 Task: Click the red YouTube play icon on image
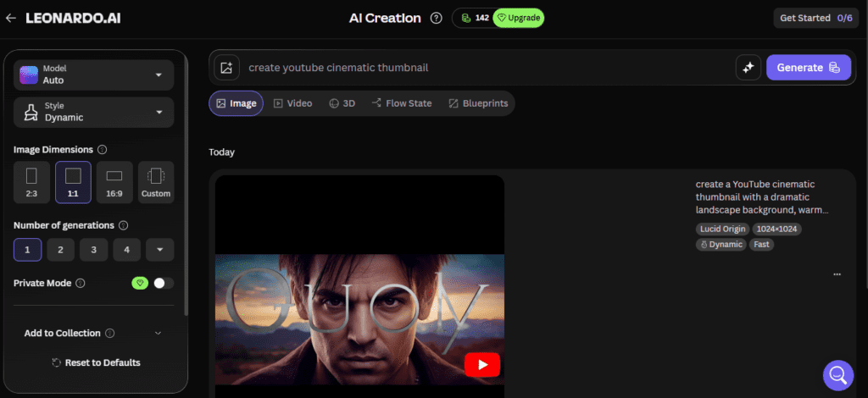click(482, 365)
